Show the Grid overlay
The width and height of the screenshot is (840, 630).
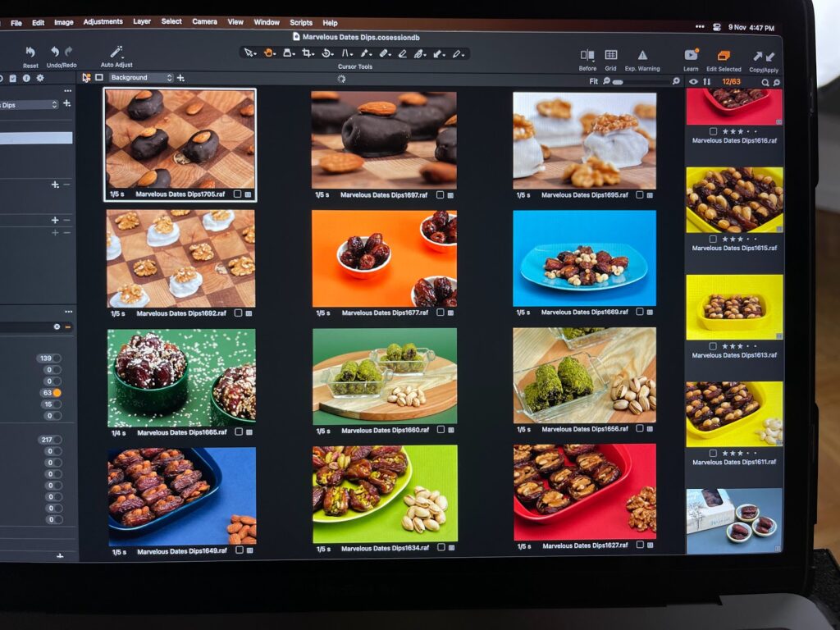coord(610,55)
